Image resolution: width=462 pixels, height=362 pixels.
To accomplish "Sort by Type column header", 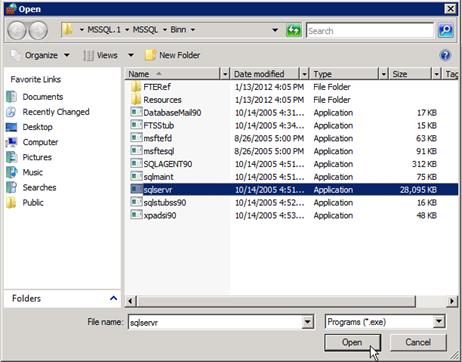I will (x=345, y=74).
